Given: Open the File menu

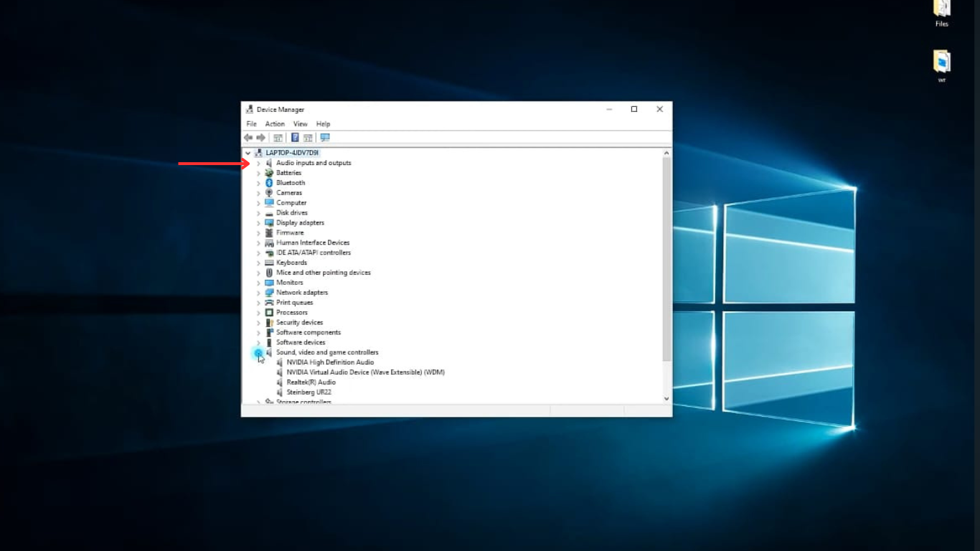Looking at the screenshot, I should coord(252,124).
